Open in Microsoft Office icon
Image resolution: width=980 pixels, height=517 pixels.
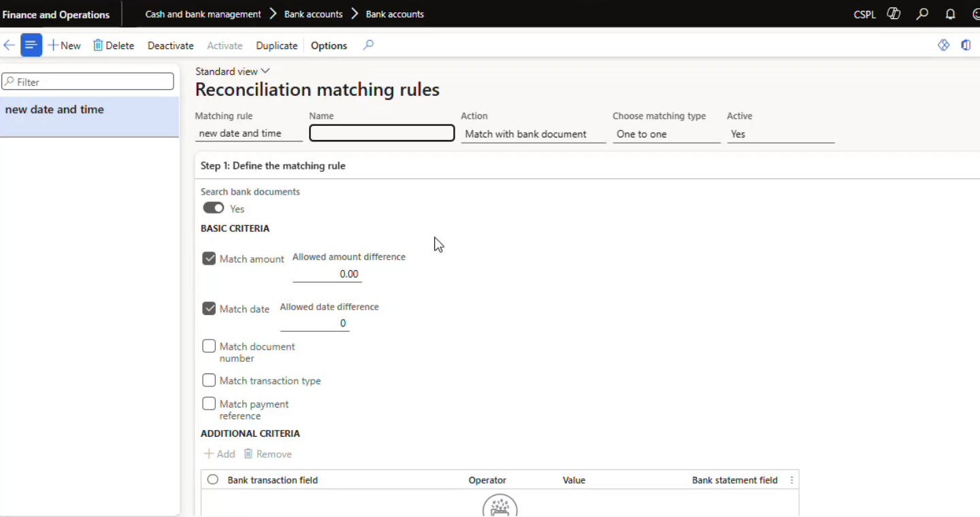coord(966,45)
